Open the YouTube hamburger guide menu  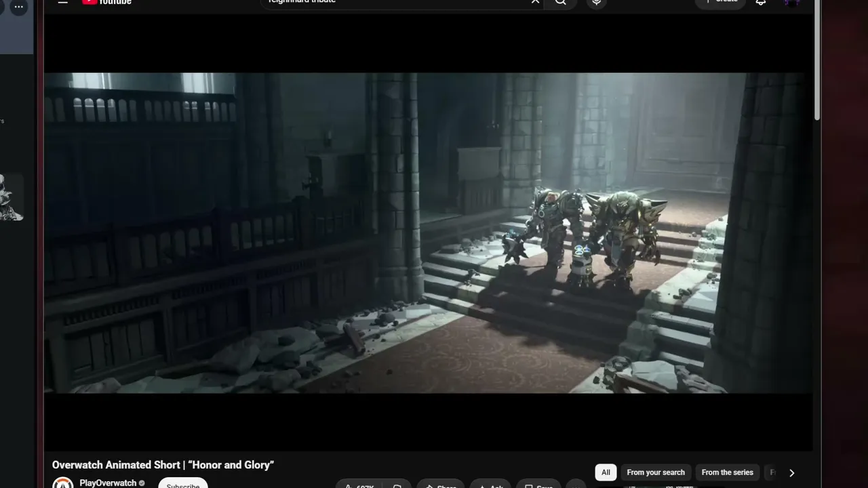pyautogui.click(x=62, y=2)
